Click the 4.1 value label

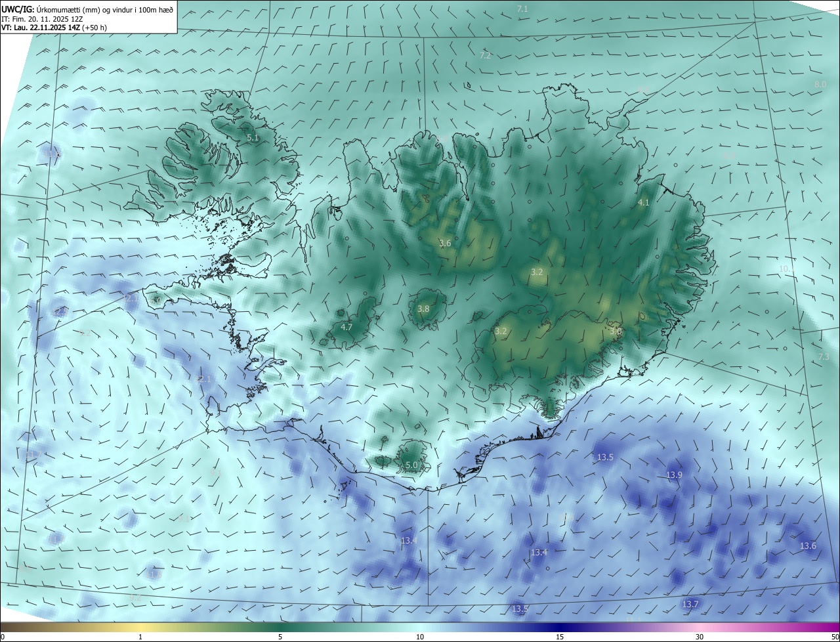pos(644,203)
